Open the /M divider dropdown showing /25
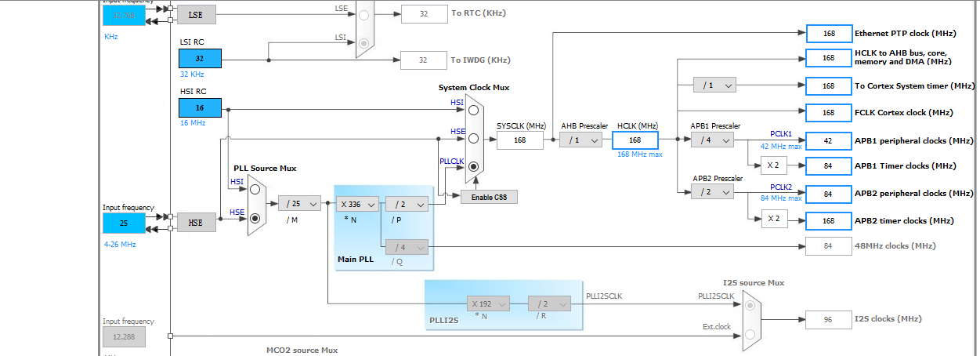This screenshot has height=356, width=980. coord(299,203)
